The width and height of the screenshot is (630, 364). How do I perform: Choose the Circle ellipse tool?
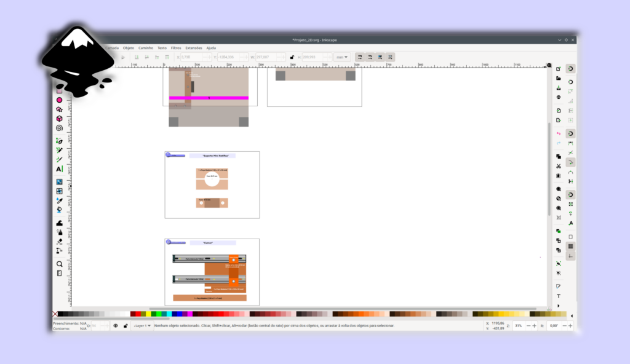[60, 100]
